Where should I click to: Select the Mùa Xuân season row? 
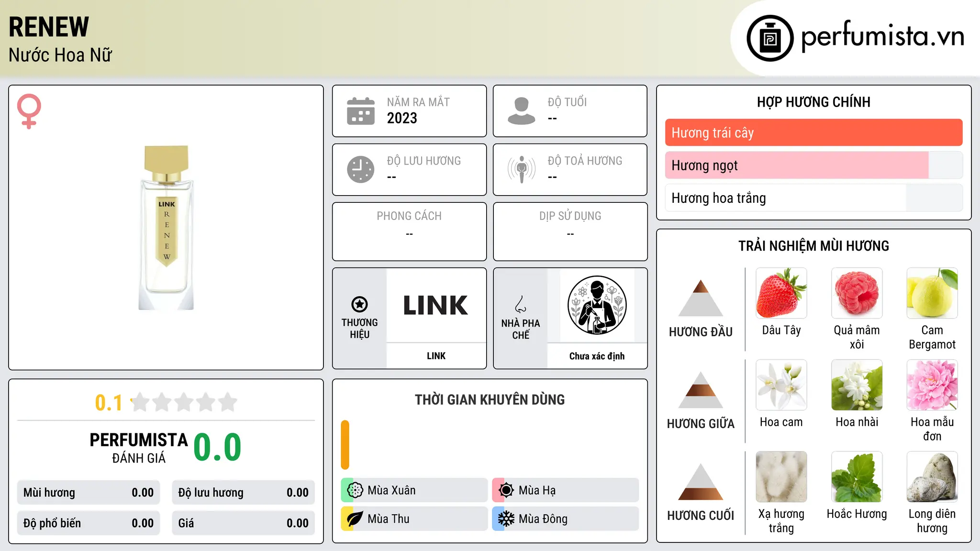tap(414, 490)
